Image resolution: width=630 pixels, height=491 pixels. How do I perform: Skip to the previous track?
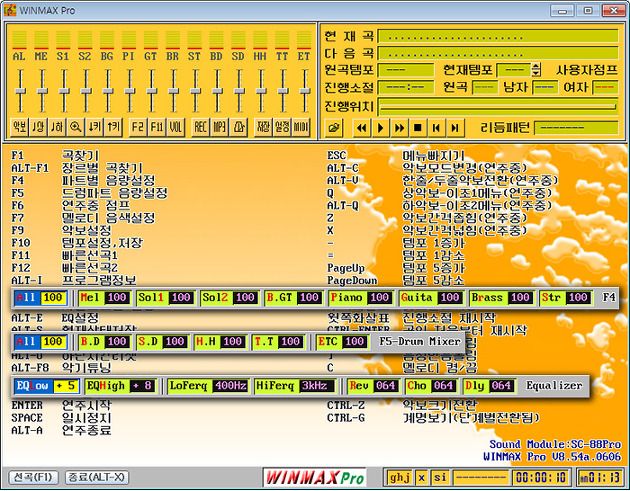click(x=436, y=128)
